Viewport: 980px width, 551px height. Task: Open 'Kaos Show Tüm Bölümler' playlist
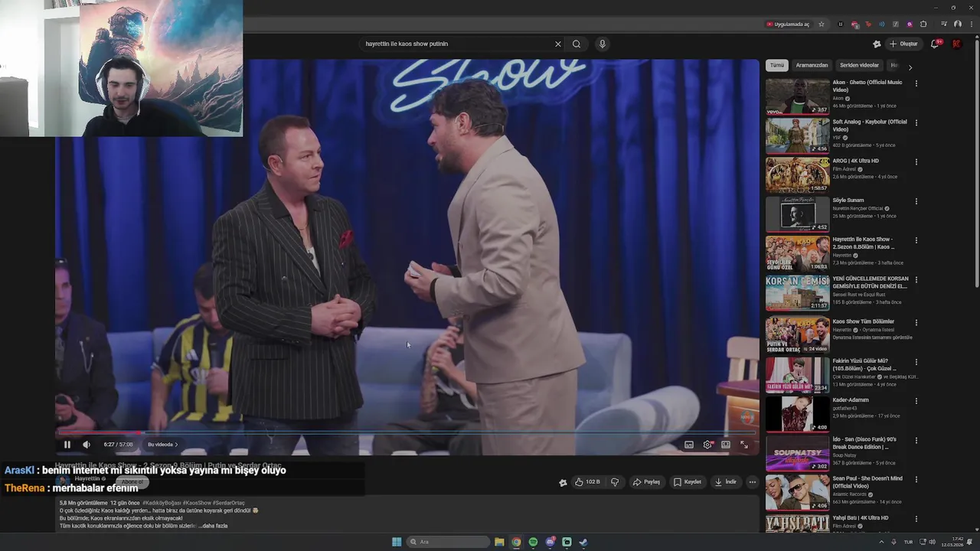(x=863, y=321)
